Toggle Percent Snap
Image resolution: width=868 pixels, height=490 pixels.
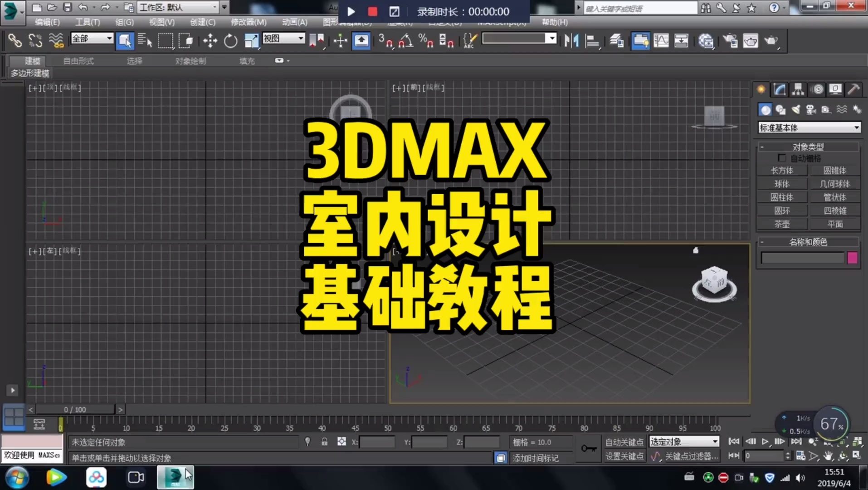click(x=426, y=41)
